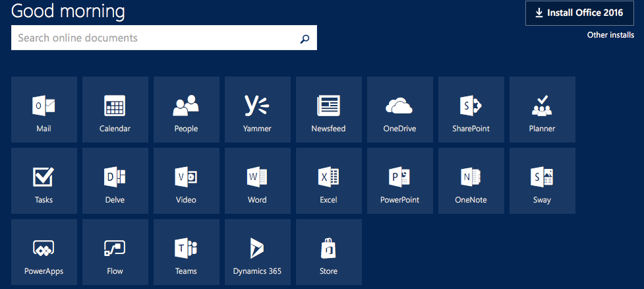
Task: Launch the Delve app tile
Action: click(115, 181)
